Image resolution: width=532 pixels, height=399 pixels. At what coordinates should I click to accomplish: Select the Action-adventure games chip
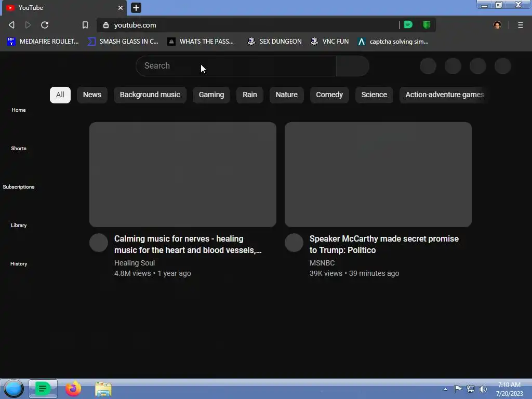(445, 95)
